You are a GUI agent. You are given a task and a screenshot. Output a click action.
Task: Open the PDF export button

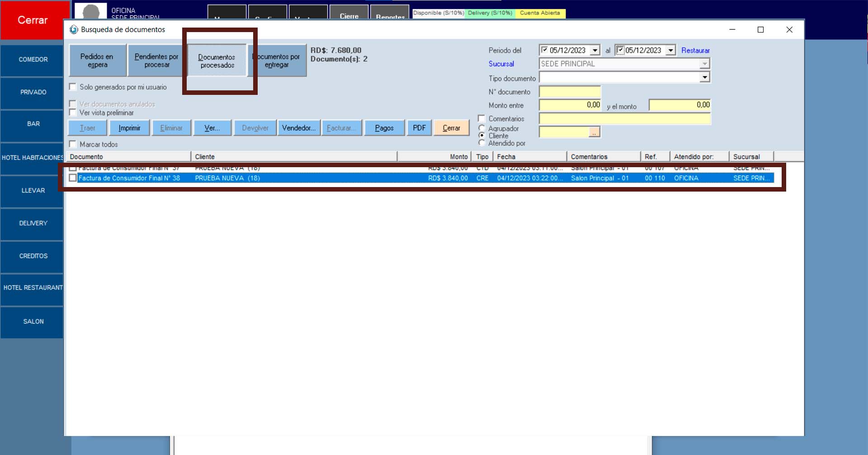point(419,128)
